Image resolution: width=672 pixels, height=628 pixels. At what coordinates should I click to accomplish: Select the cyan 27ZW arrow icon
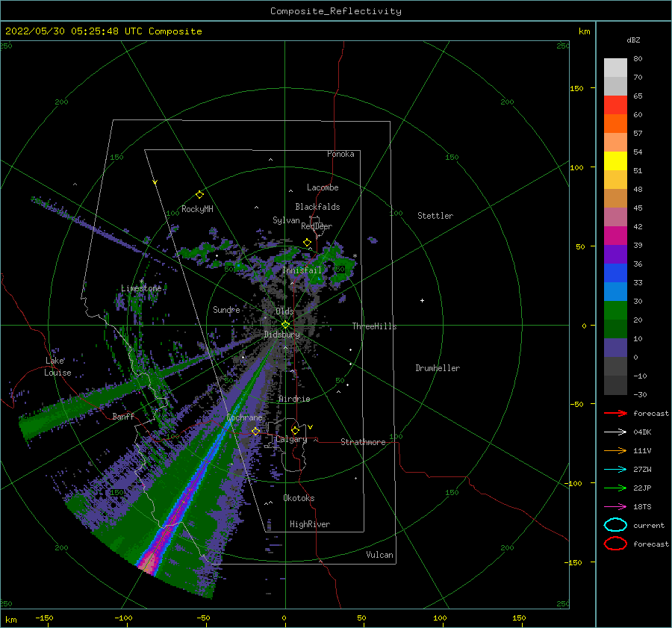pos(615,470)
